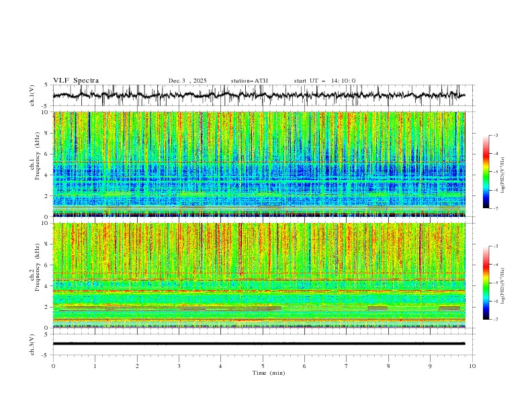Click the "-3" label on ch.2 color bar
Image resolution: width=532 pixels, height=411 pixels.
point(495,246)
